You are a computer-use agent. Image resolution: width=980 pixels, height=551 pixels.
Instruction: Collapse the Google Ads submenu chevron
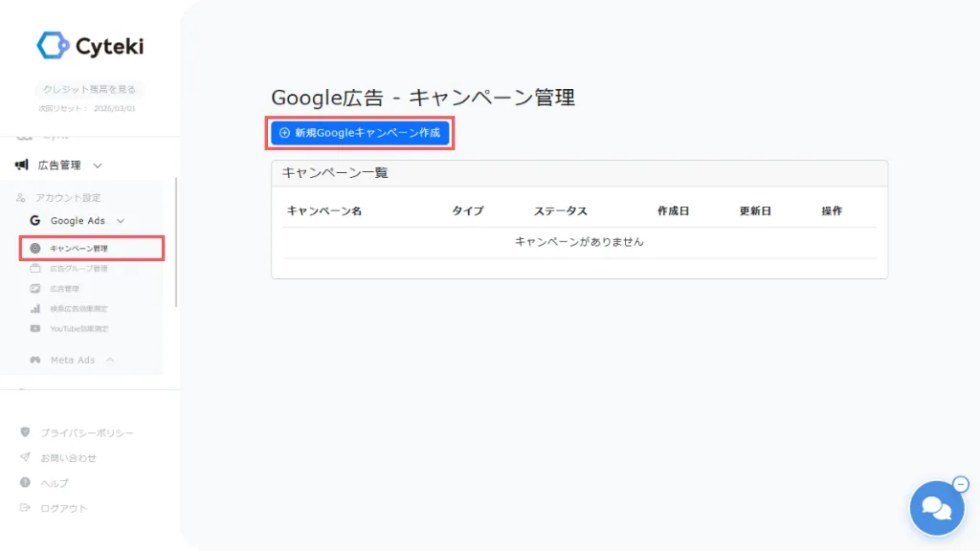[121, 221]
